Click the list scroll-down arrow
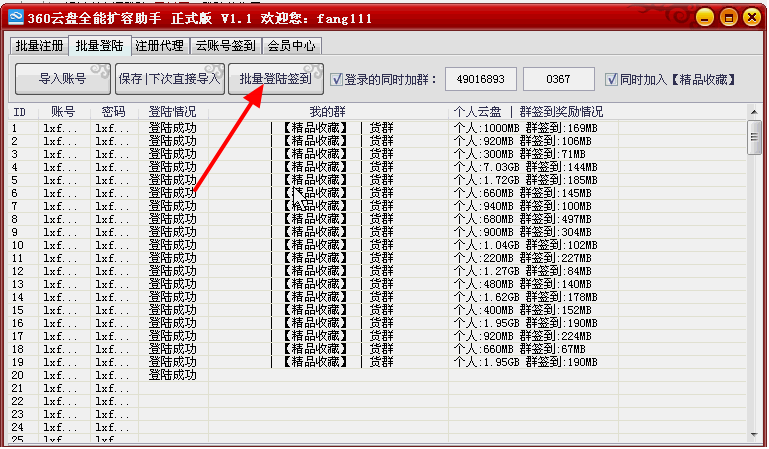The height and width of the screenshot is (449, 769). (754, 435)
